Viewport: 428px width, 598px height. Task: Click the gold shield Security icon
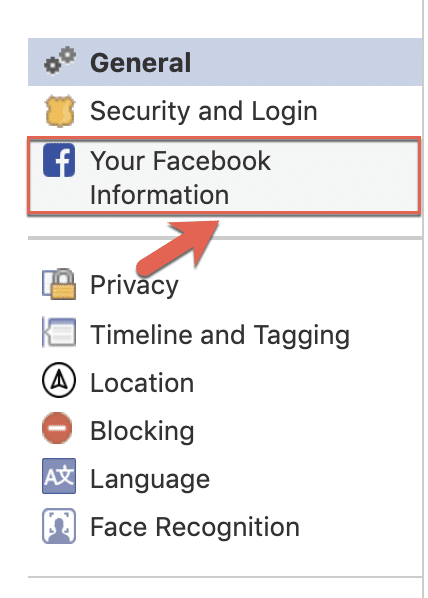[60, 111]
